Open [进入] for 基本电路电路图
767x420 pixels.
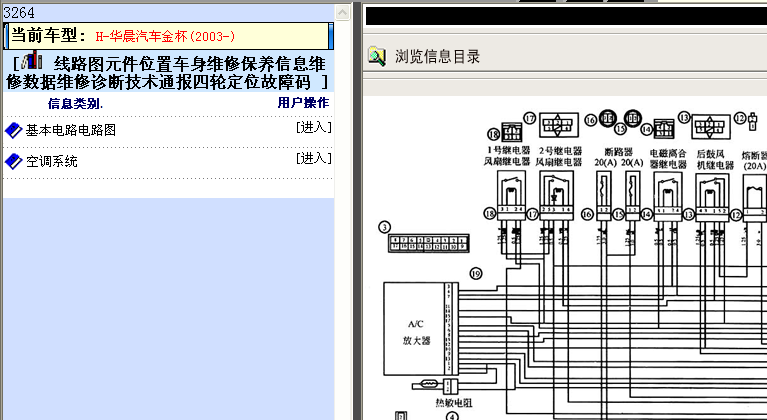tap(314, 128)
